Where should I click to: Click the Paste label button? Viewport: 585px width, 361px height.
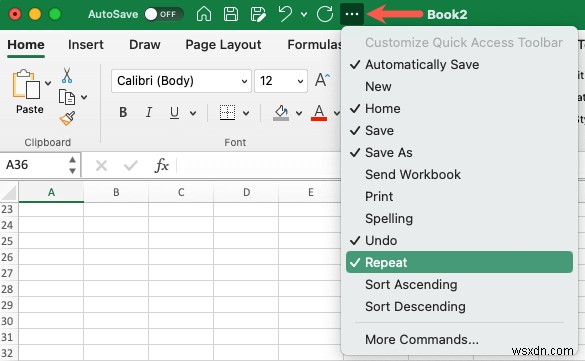pos(29,109)
